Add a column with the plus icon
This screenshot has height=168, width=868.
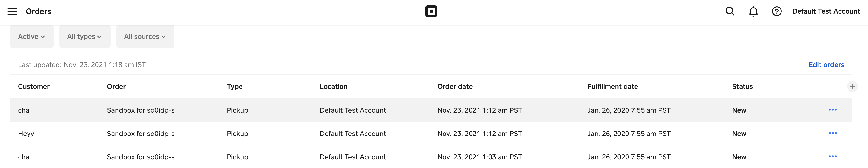click(852, 87)
